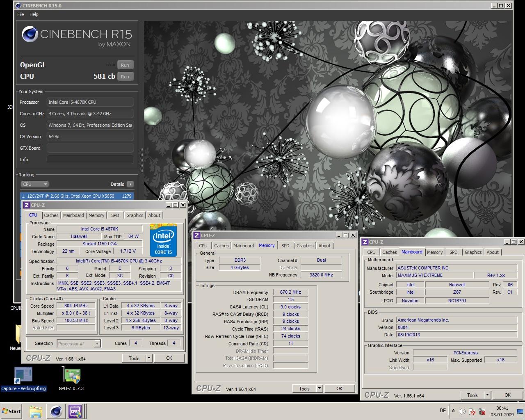
Task: Open Memory tab in right CPU-Z window
Action: [x=435, y=252]
